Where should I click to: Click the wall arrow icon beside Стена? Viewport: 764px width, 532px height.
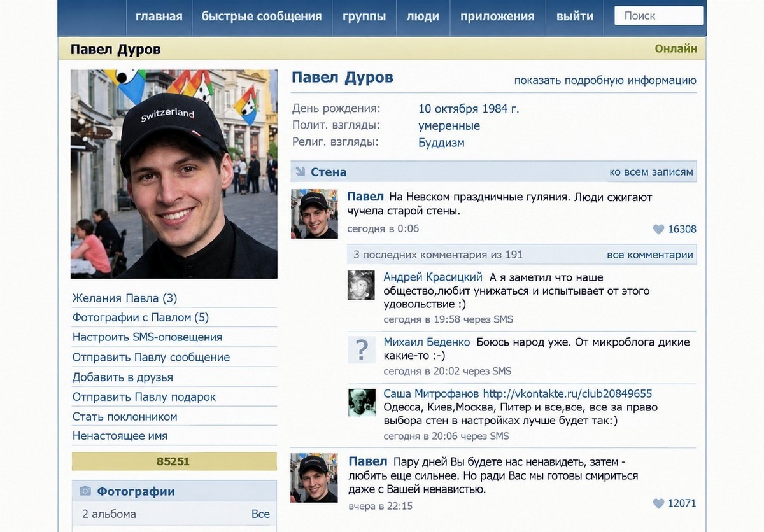[300, 172]
